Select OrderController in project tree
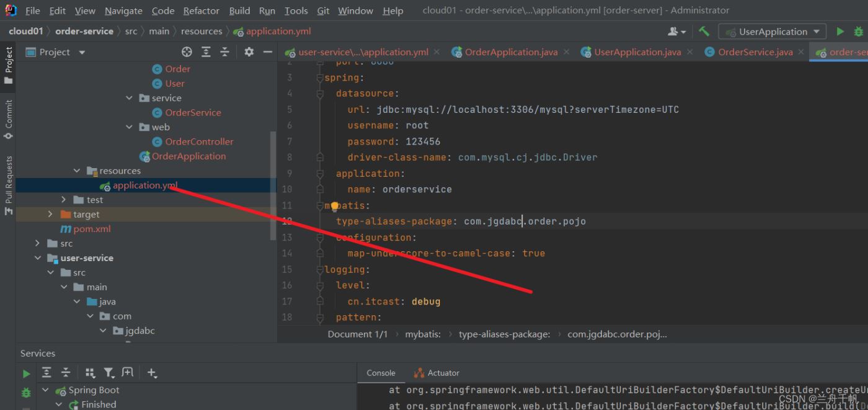 coord(199,141)
